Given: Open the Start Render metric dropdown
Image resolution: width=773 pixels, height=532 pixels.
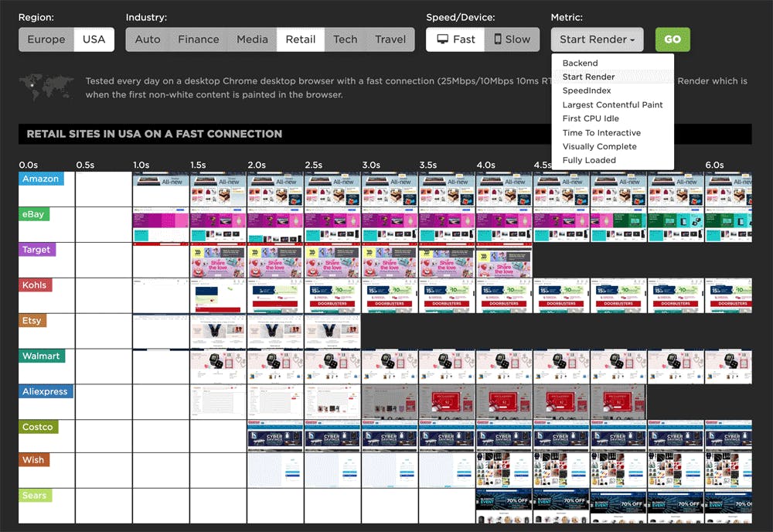Looking at the screenshot, I should [597, 39].
